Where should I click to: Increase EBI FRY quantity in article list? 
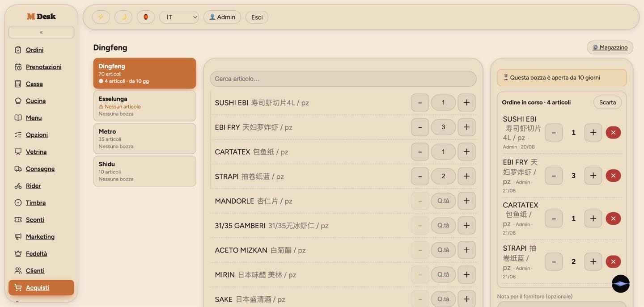click(x=466, y=127)
